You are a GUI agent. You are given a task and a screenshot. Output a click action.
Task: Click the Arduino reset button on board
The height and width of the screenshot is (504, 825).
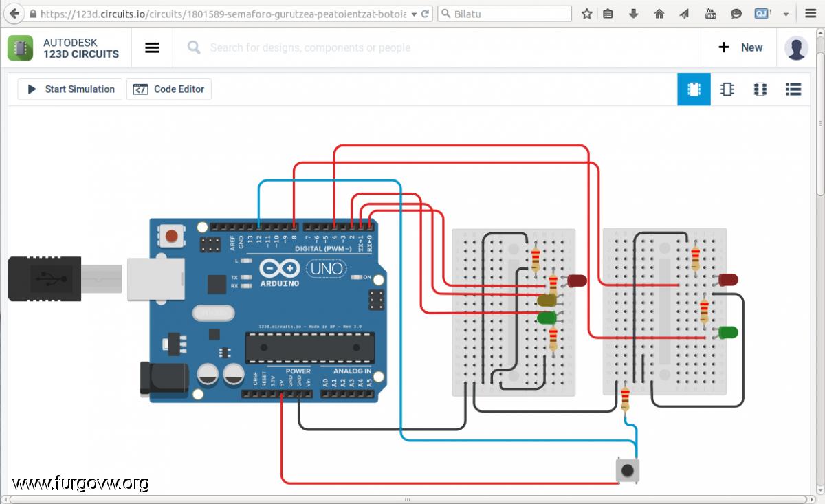pos(171,237)
